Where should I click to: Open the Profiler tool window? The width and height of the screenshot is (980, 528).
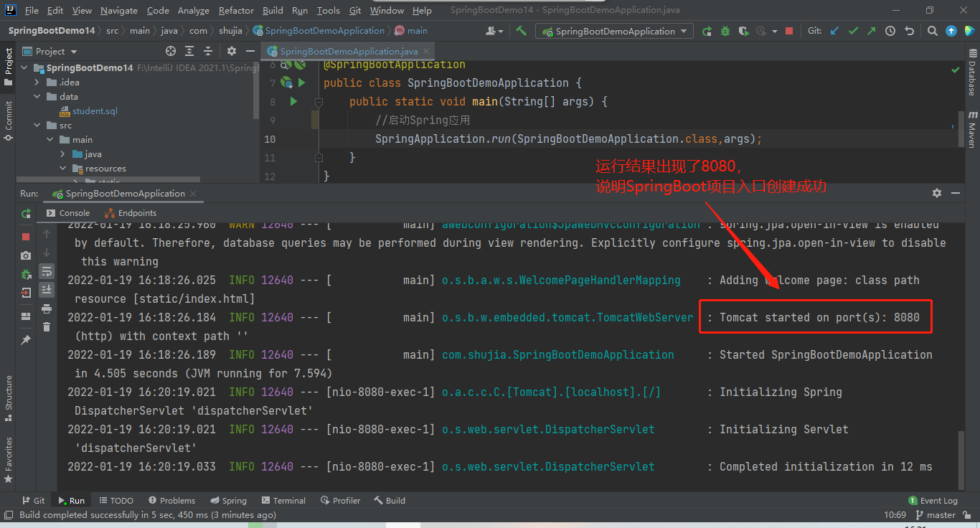coord(341,501)
